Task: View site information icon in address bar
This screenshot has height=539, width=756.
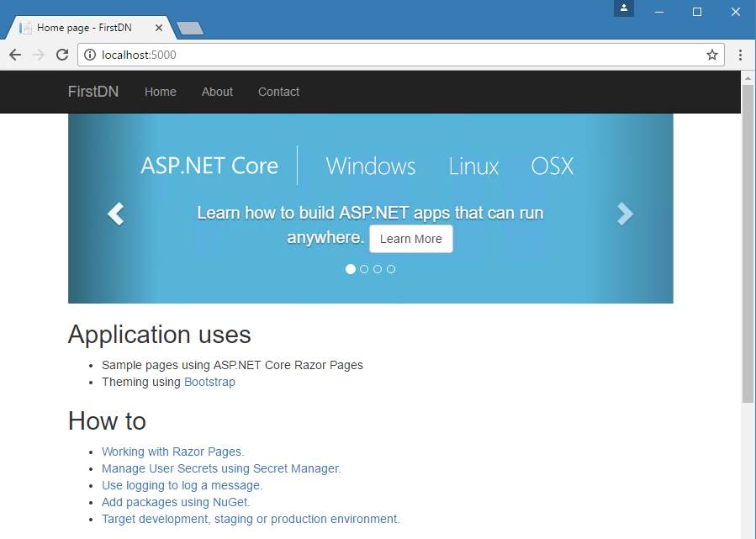Action: pos(90,55)
